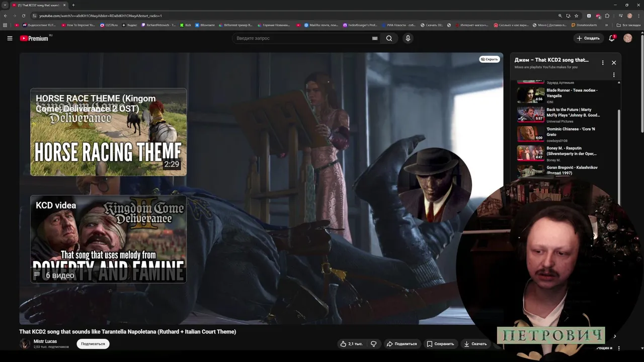Open the DonationAlerts bookmark

pos(584,25)
